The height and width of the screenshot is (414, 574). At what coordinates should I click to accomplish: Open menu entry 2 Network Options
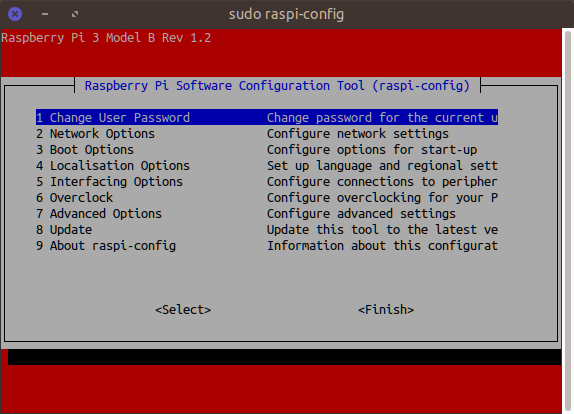click(x=267, y=134)
